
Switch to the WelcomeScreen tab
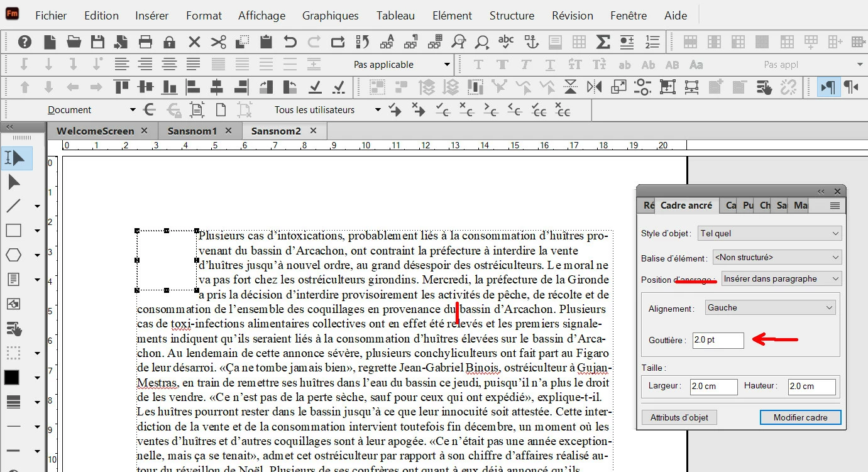[95, 131]
